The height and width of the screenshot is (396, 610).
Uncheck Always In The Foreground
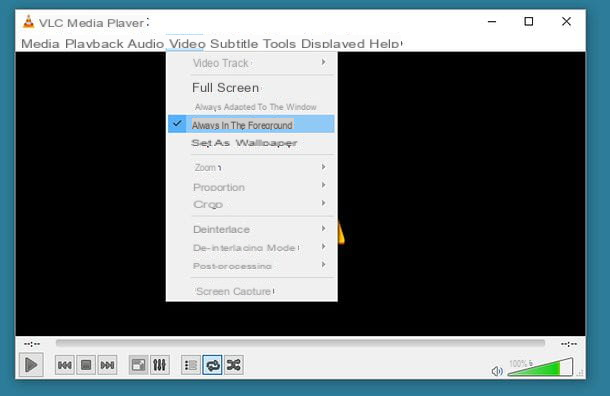(x=251, y=124)
